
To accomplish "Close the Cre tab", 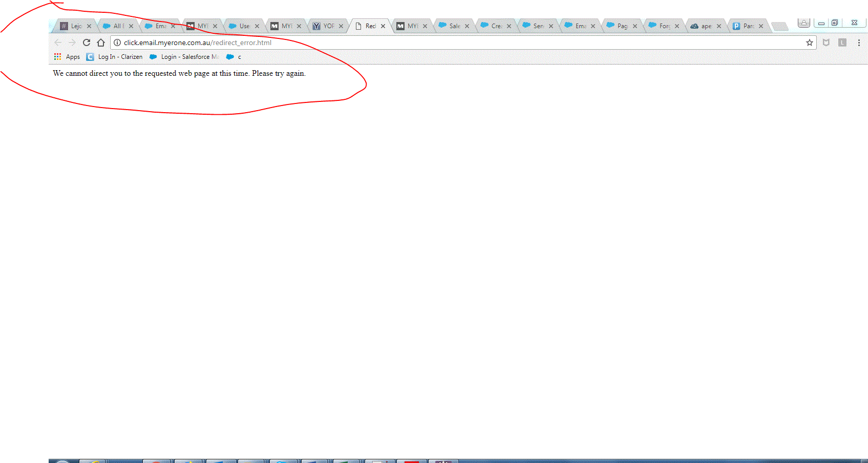I will [509, 26].
